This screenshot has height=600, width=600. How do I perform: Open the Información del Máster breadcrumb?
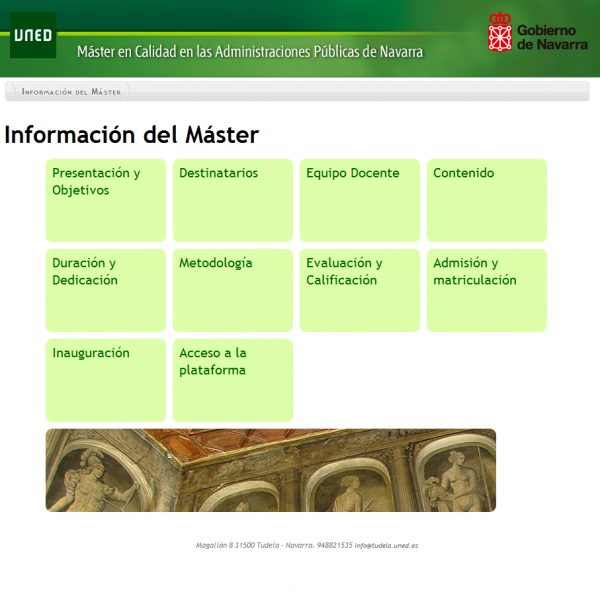pyautogui.click(x=71, y=91)
